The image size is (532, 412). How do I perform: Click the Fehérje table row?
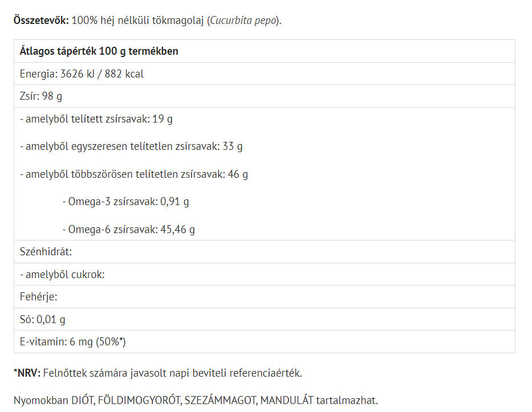click(38, 297)
